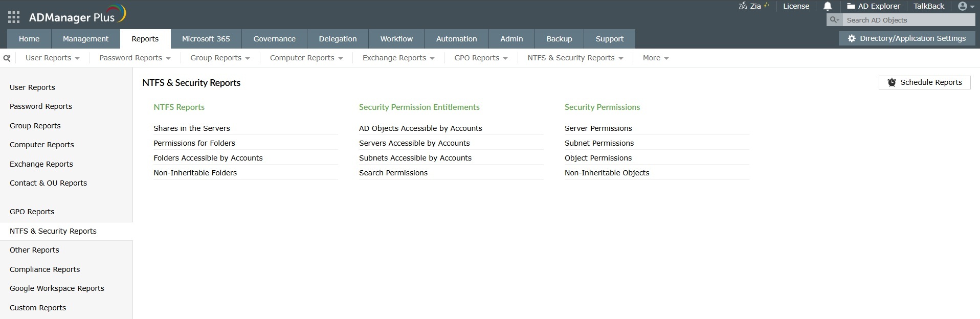Click the Schedule Reports button
Image resolution: width=980 pixels, height=319 pixels.
(x=924, y=82)
